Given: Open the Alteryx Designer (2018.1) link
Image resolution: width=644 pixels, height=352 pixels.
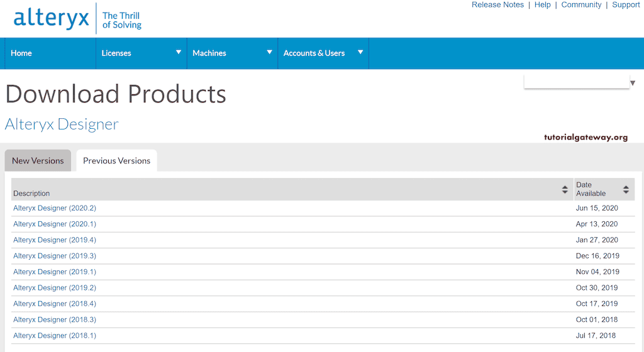Looking at the screenshot, I should (55, 336).
